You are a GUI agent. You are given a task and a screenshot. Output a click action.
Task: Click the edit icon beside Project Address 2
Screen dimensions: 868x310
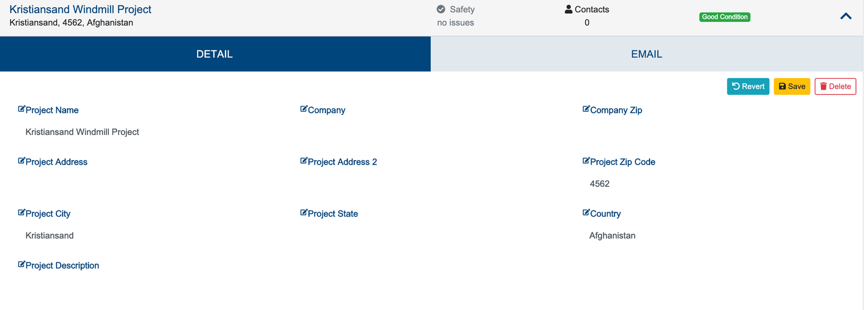click(x=304, y=161)
